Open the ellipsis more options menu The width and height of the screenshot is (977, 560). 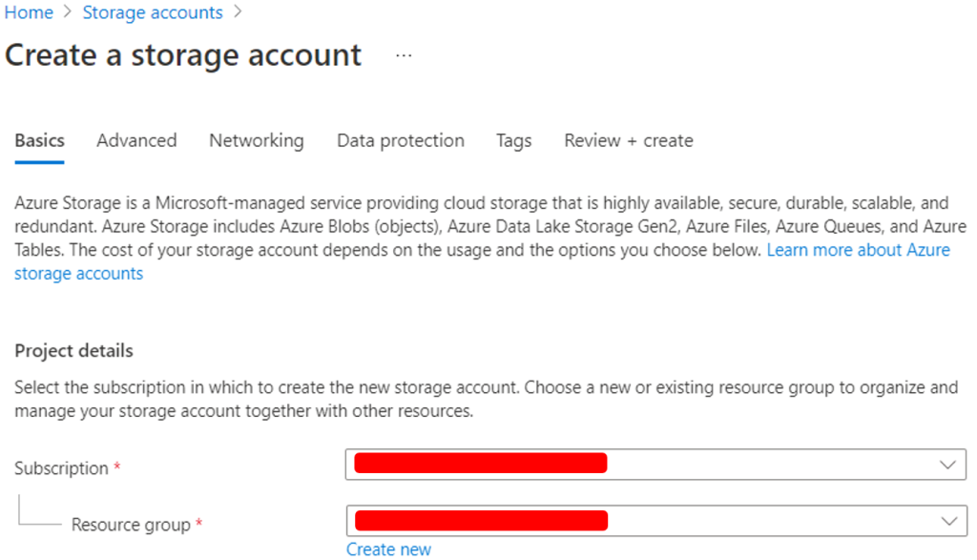point(404,55)
